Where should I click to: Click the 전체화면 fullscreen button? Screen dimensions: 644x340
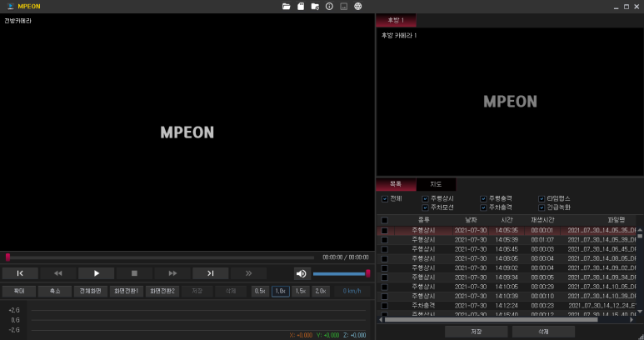(x=91, y=291)
